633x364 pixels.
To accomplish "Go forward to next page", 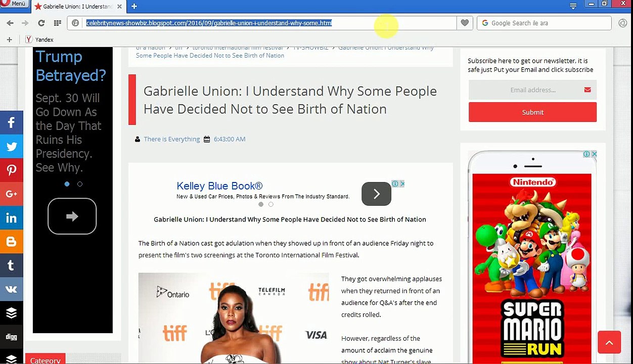I will point(25,23).
